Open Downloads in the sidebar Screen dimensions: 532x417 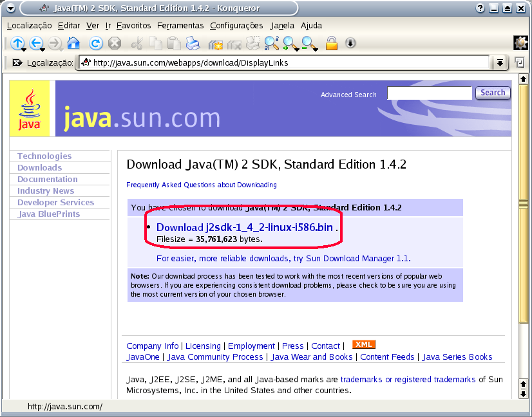coord(40,167)
